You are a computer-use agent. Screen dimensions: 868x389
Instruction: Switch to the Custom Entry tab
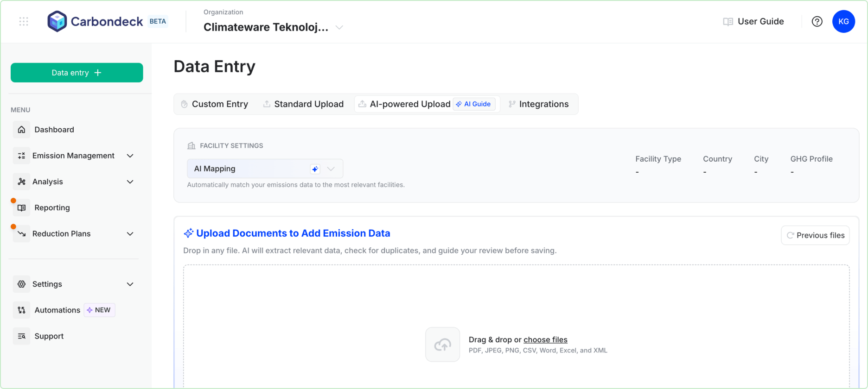(x=215, y=104)
